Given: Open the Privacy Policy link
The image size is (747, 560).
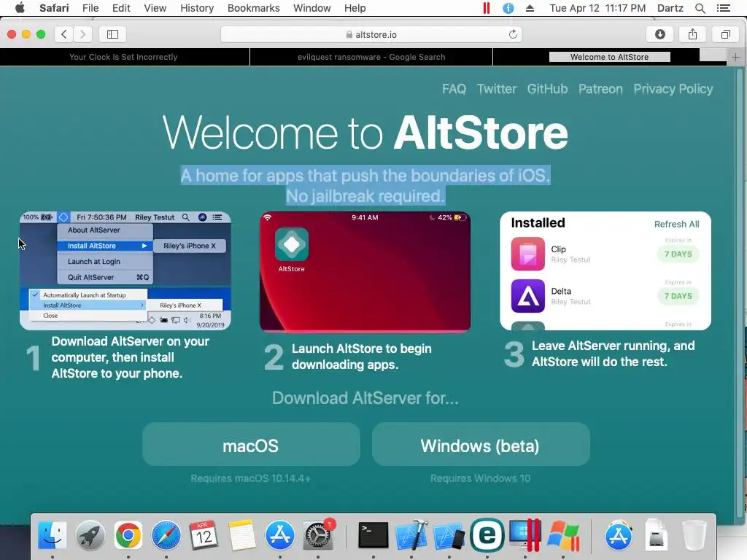Looking at the screenshot, I should click(673, 89).
